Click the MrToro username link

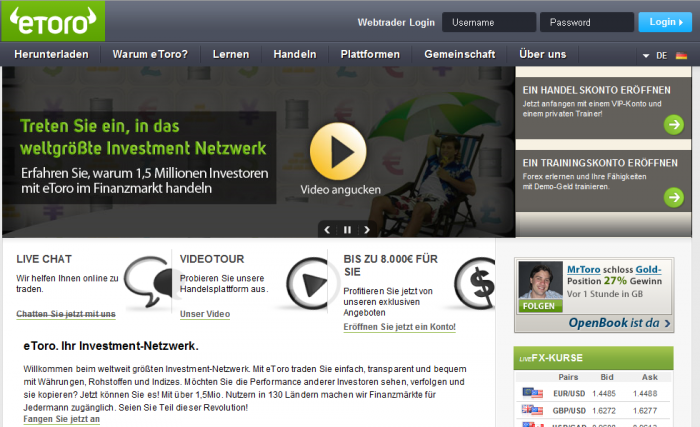tap(583, 269)
